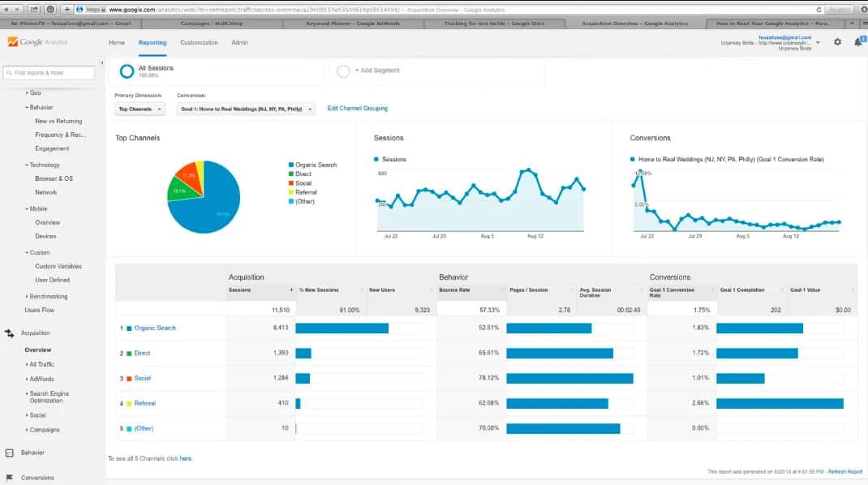868x485 pixels.
Task: Open Custom Variables report
Action: [x=58, y=266]
